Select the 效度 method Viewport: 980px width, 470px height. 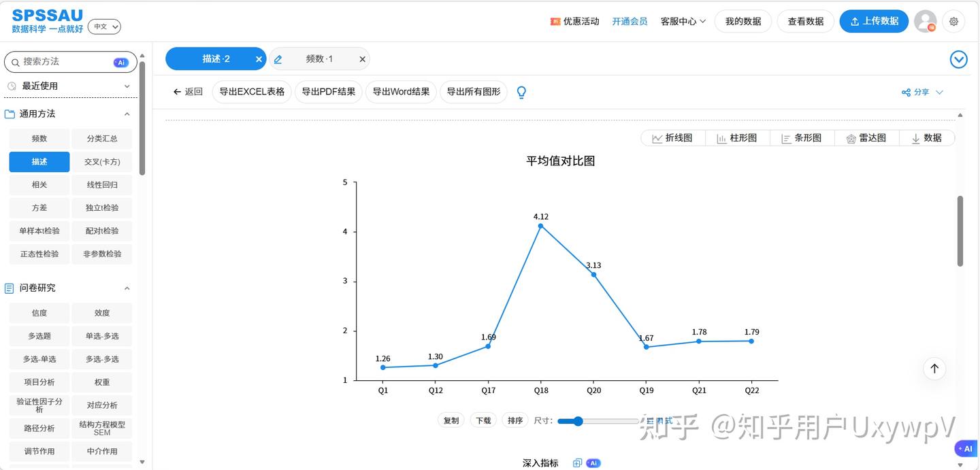pos(102,314)
